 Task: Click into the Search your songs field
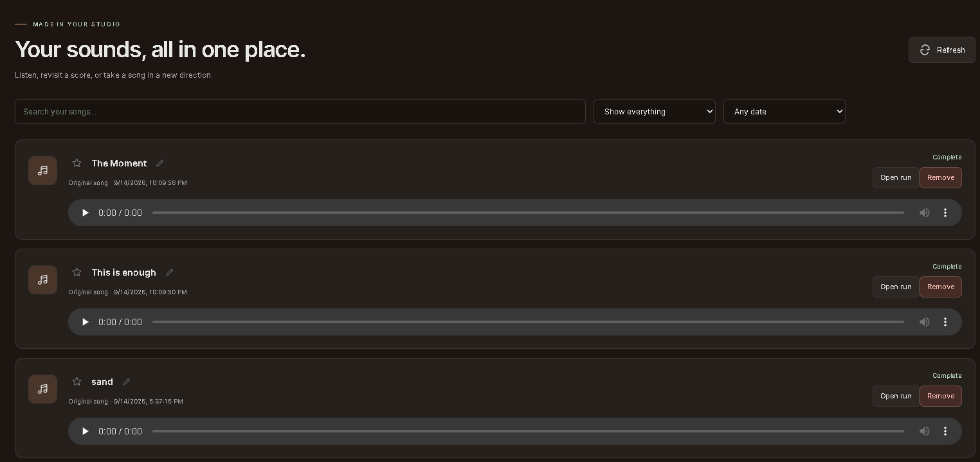tap(300, 111)
